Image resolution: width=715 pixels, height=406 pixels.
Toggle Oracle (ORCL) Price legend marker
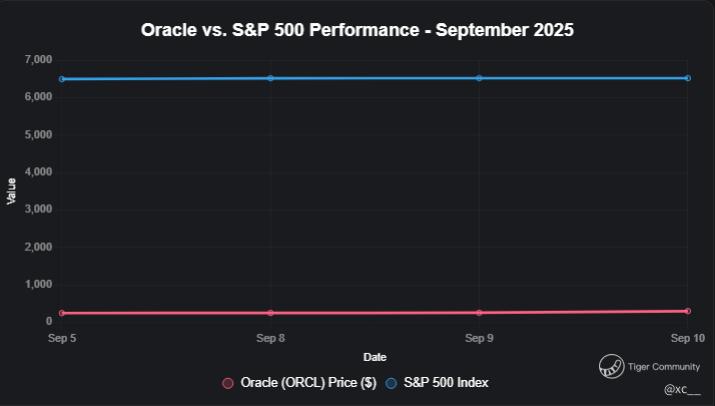(x=228, y=383)
